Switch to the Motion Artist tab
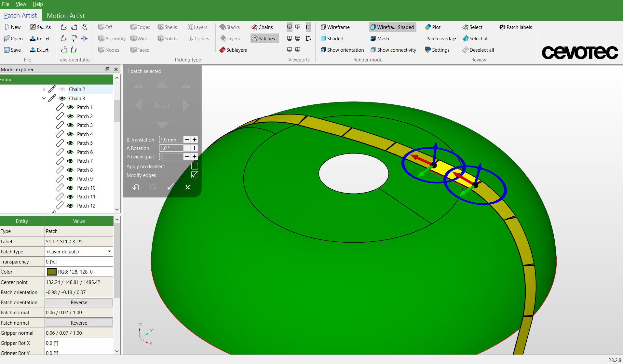The height and width of the screenshot is (364, 623). tap(66, 15)
